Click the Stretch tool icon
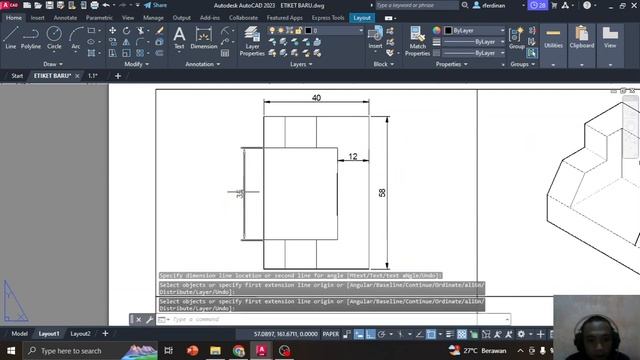 pyautogui.click(x=112, y=53)
